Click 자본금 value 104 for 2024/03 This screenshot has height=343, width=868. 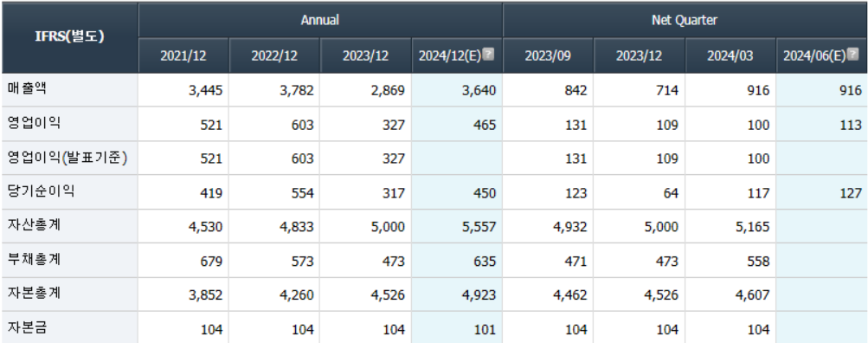[759, 329]
